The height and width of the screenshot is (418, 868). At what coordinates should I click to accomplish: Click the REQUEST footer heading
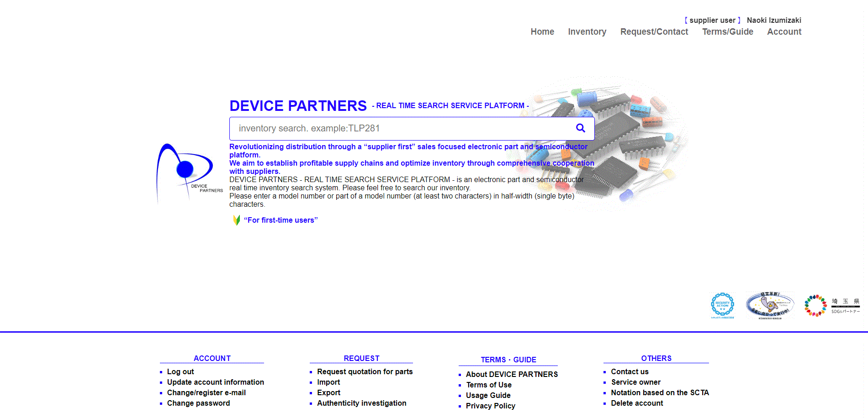[x=361, y=358]
